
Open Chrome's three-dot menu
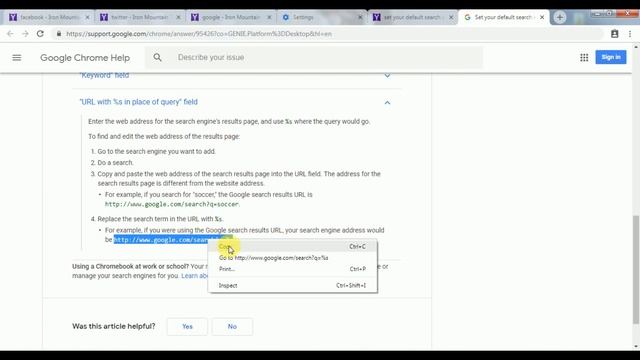pos(630,34)
